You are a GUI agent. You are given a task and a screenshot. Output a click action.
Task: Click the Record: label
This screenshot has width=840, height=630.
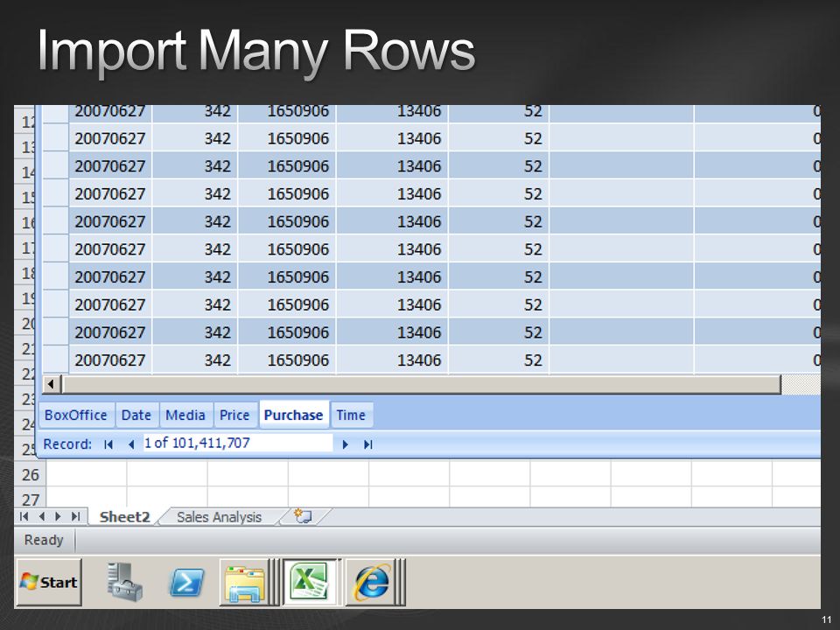67,444
